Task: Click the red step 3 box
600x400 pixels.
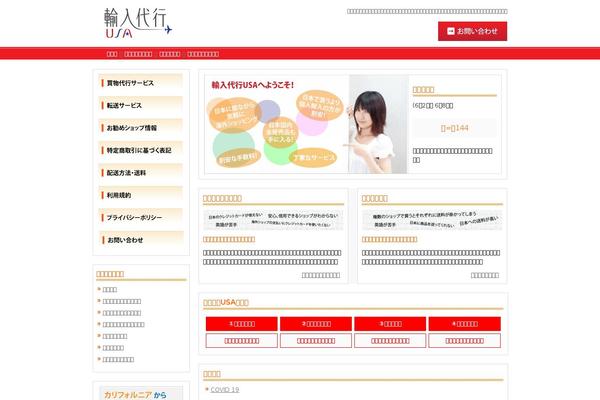Action: click(390, 324)
